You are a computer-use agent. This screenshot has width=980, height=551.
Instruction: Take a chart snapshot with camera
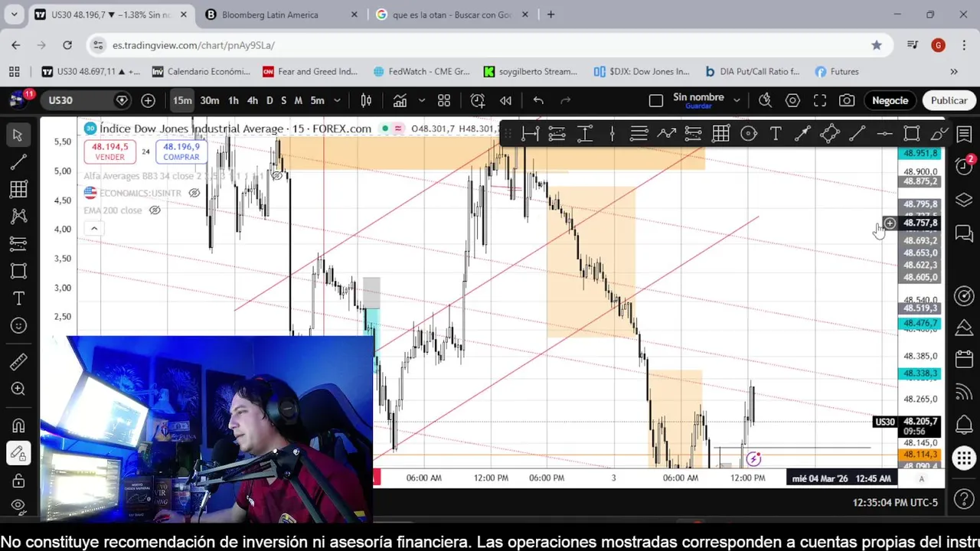pyautogui.click(x=847, y=100)
